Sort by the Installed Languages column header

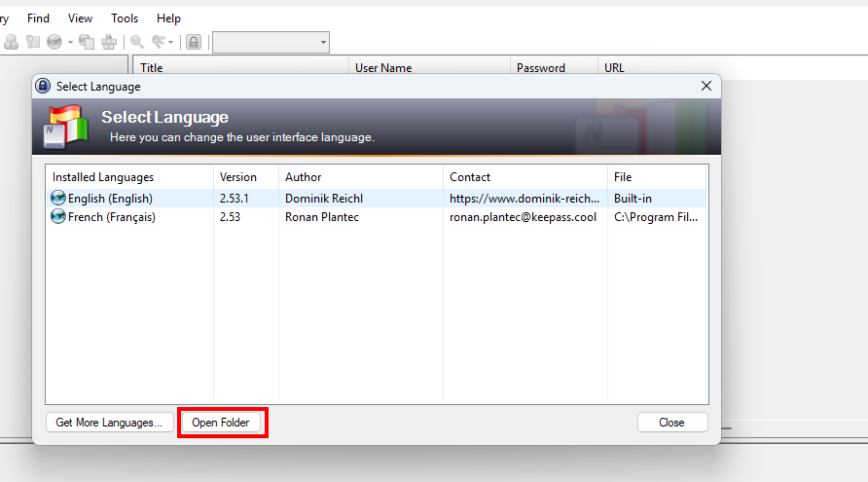tap(103, 177)
